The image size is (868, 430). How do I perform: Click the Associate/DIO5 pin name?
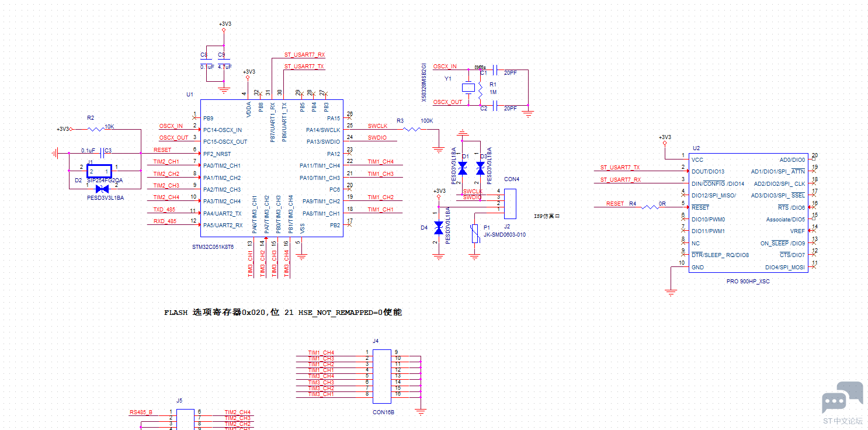click(786, 220)
